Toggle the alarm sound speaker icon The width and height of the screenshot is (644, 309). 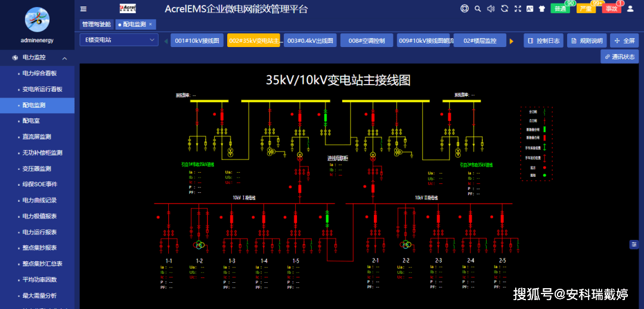point(491,8)
